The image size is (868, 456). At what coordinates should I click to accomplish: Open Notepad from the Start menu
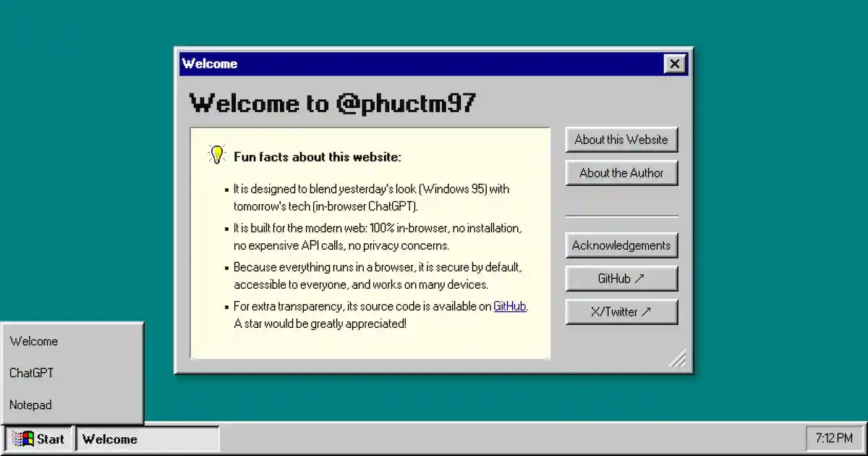click(x=30, y=405)
